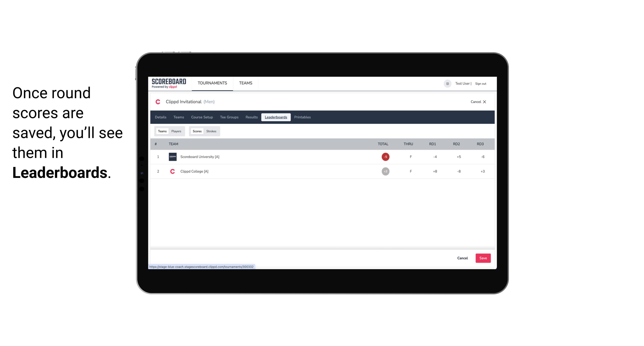Click the Strokes filter button
Viewport: 644px width, 346px height.
click(211, 131)
